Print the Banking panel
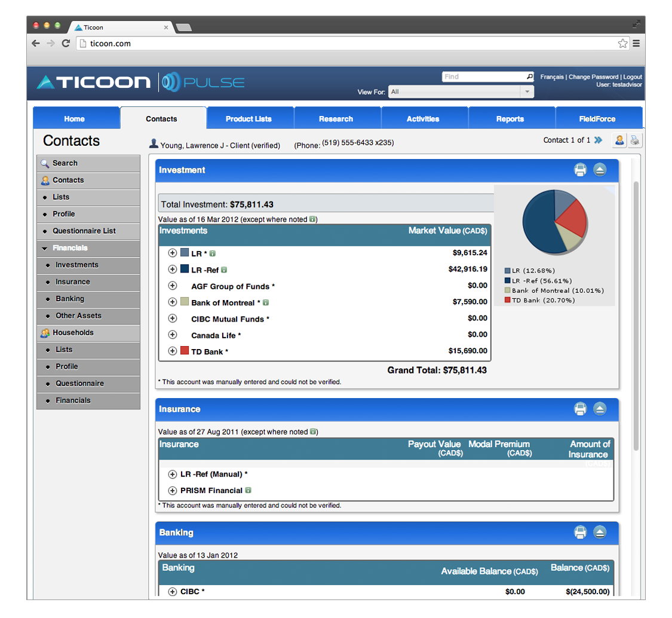This screenshot has height=618, width=672. tap(580, 532)
